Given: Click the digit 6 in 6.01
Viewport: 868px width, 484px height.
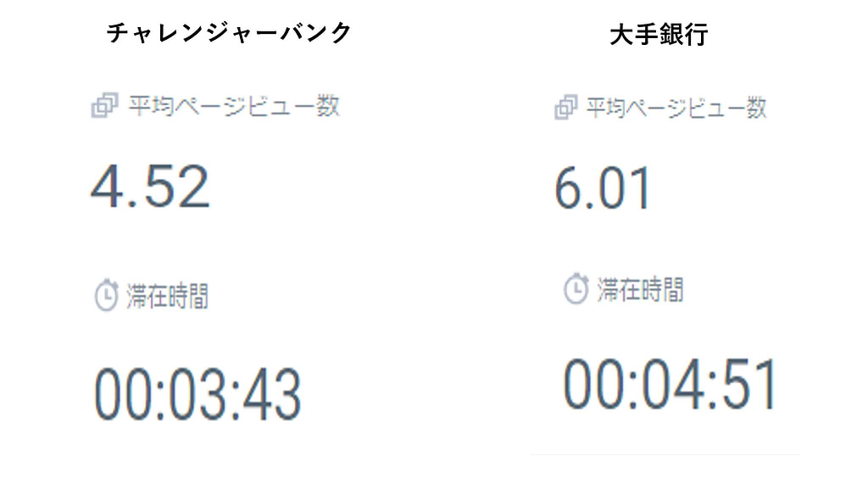Looking at the screenshot, I should (567, 189).
